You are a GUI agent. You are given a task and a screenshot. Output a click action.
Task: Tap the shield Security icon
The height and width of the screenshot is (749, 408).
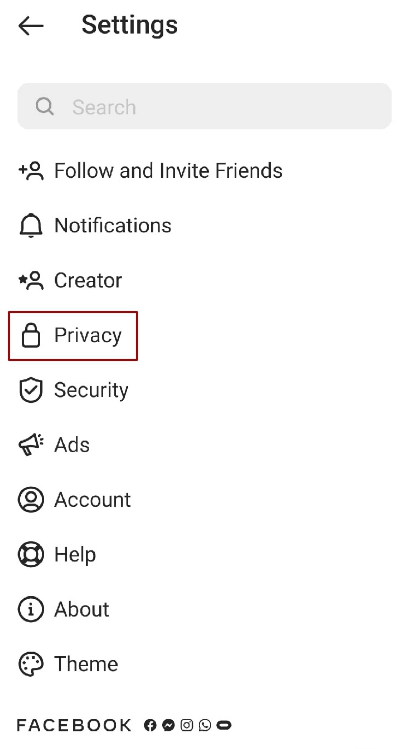point(31,390)
